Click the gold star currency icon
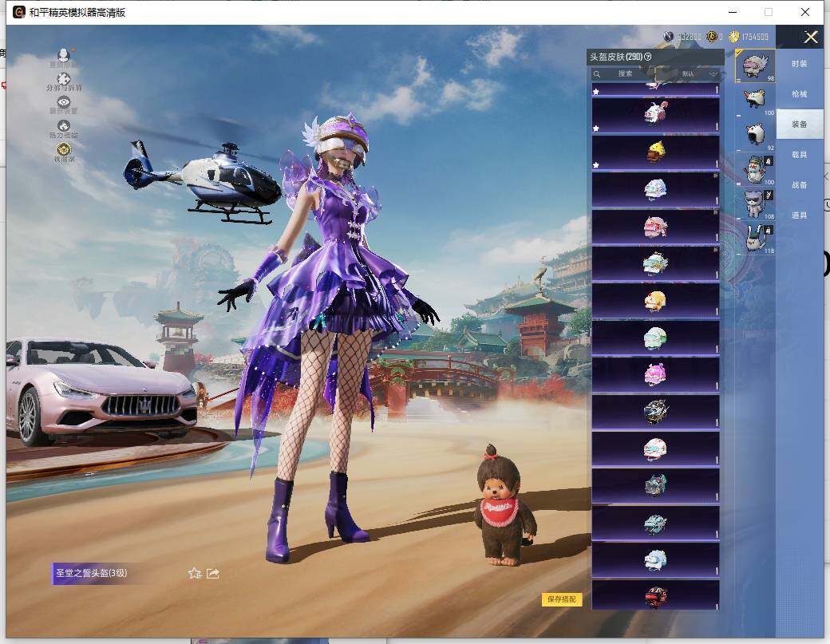This screenshot has width=830, height=644. coord(713,37)
